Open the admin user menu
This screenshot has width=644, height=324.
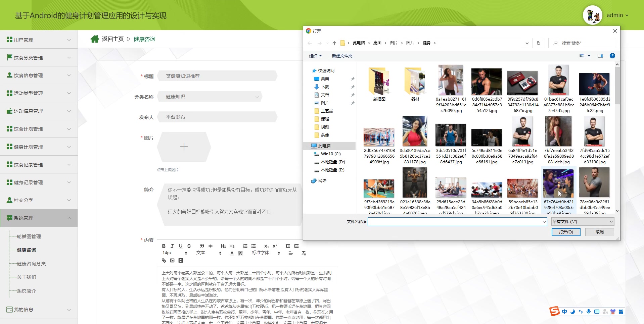pyautogui.click(x=617, y=15)
